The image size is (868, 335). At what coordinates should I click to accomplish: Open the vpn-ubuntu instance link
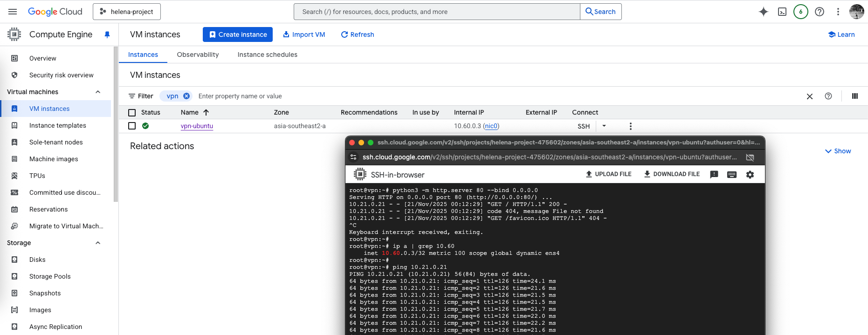[197, 126]
